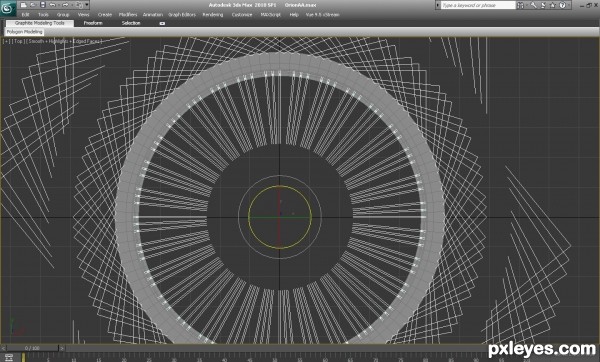Click the New Scene icon in quick access toolbar

click(23, 5)
